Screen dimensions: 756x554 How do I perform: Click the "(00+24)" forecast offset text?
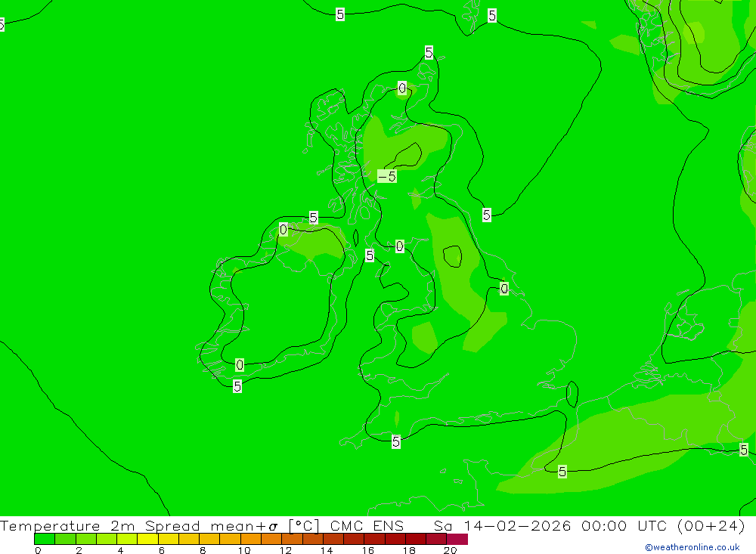[x=711, y=525]
